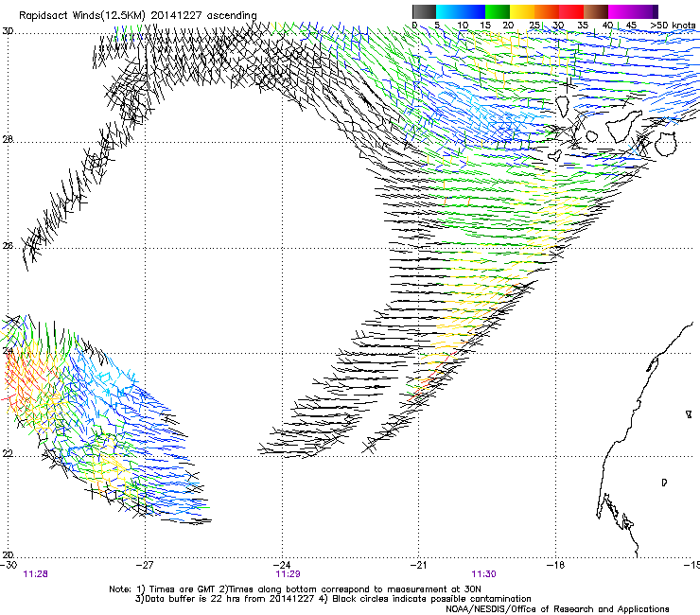The height and width of the screenshot is (615, 700).
Task: Click the brown 35-40 knots legend swatch
Action: click(596, 11)
